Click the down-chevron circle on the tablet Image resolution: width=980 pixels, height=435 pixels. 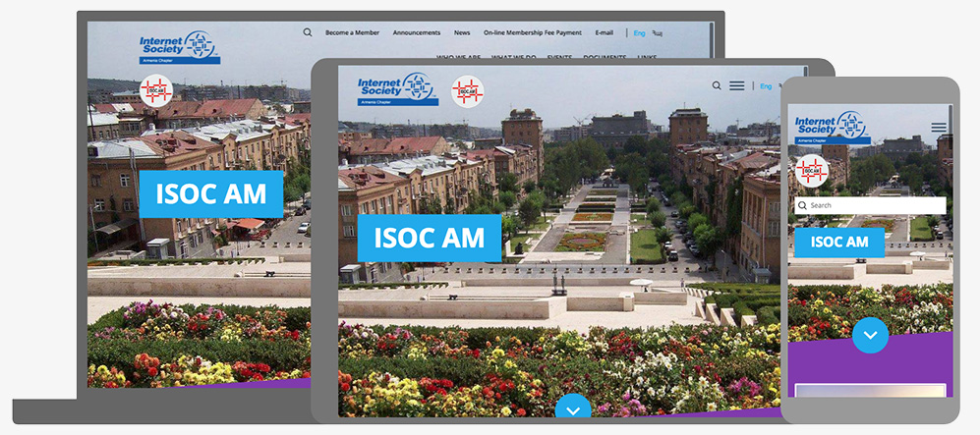(573, 408)
